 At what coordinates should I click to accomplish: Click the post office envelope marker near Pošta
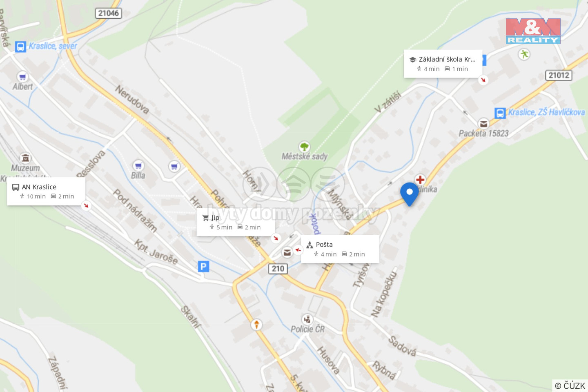(x=287, y=253)
